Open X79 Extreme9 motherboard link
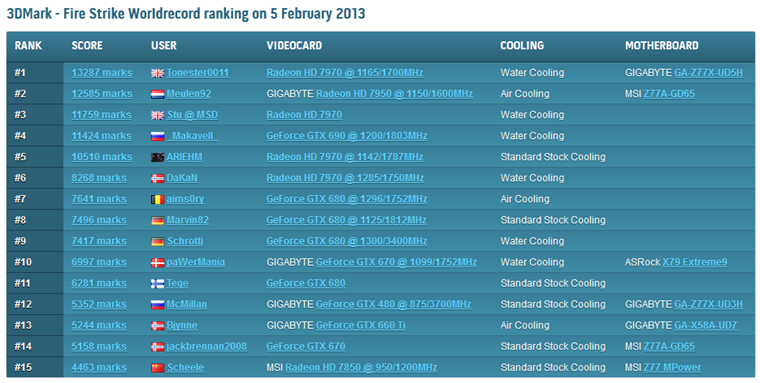This screenshot has height=383, width=760. coord(695,262)
